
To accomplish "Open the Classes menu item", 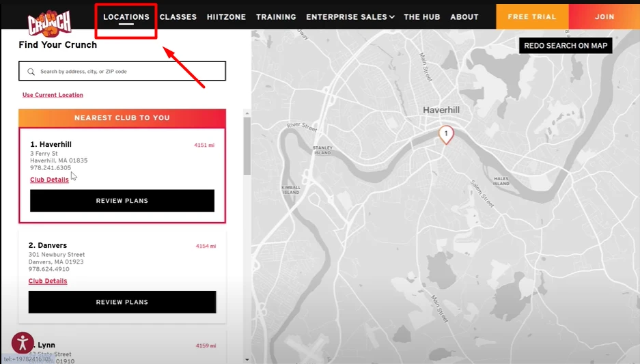I will (x=178, y=17).
